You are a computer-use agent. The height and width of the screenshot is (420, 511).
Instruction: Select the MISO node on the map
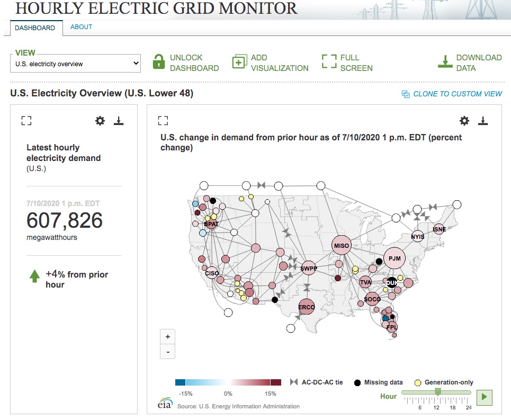pos(342,245)
